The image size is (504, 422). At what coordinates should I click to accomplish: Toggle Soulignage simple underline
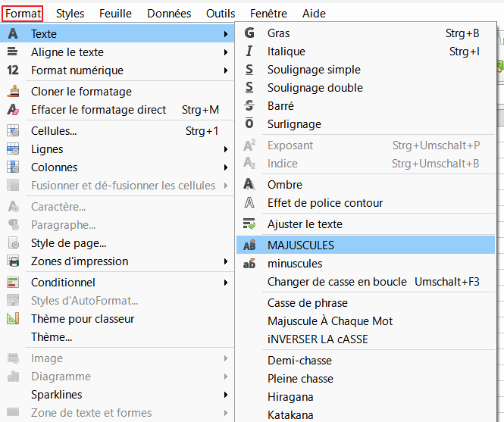point(313,70)
